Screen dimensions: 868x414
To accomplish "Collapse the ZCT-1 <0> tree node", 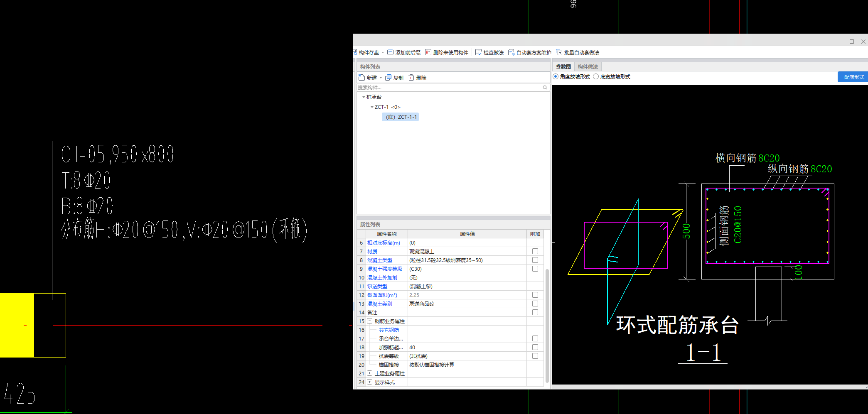I will click(372, 107).
